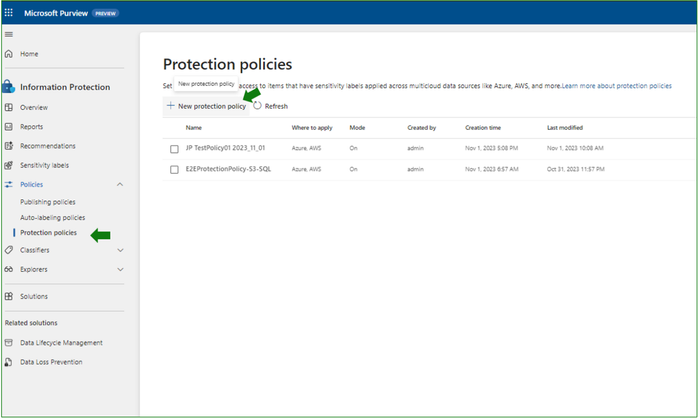Toggle the hamburger navigation menu
This screenshot has width=700, height=420.
tap(9, 34)
